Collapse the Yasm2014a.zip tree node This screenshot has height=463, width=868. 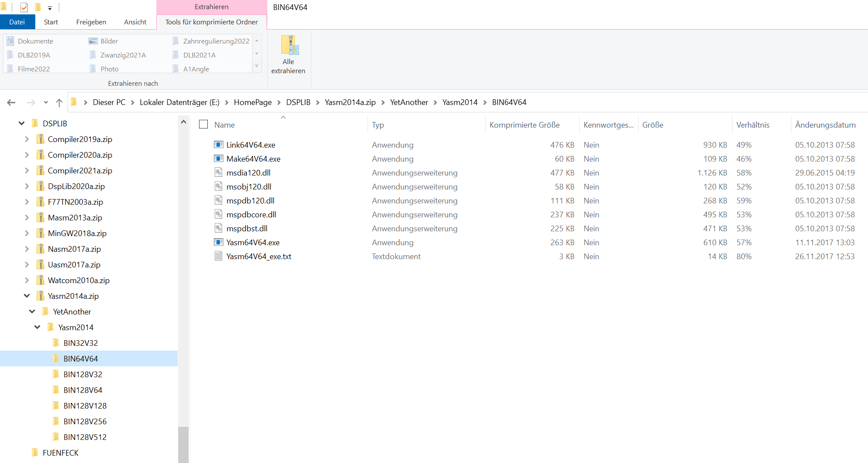[27, 296]
